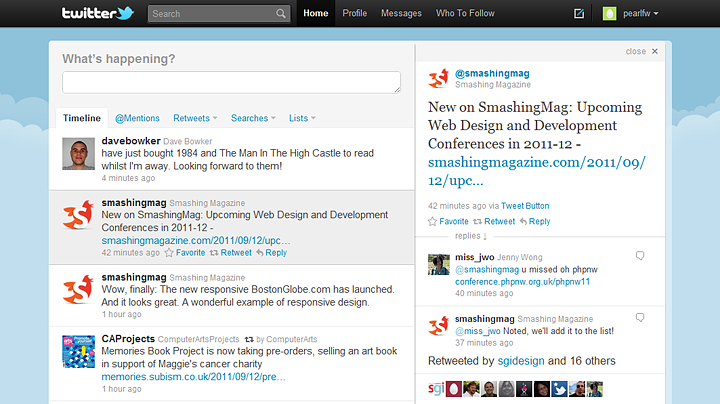The height and width of the screenshot is (404, 720).
Task: Open the conference.phpnw.org.uk/phpnw11 link
Action: coord(523,281)
